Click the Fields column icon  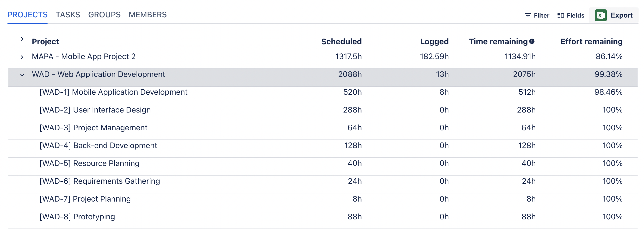[561, 16]
